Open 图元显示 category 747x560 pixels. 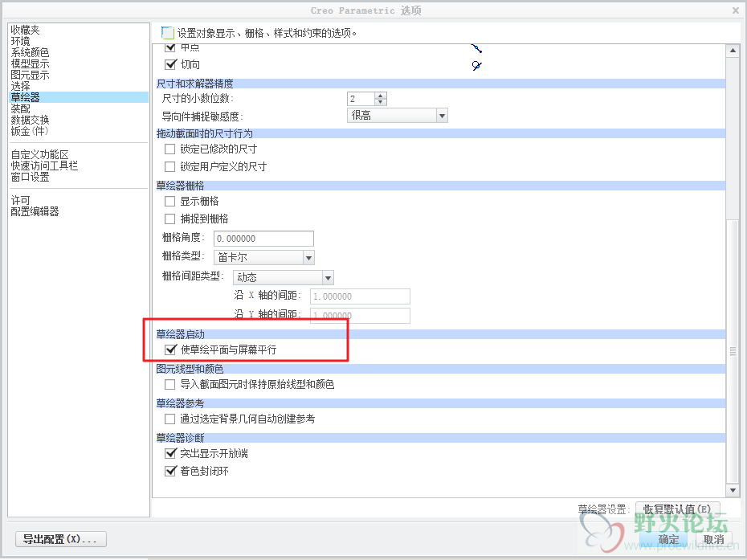click(30, 75)
